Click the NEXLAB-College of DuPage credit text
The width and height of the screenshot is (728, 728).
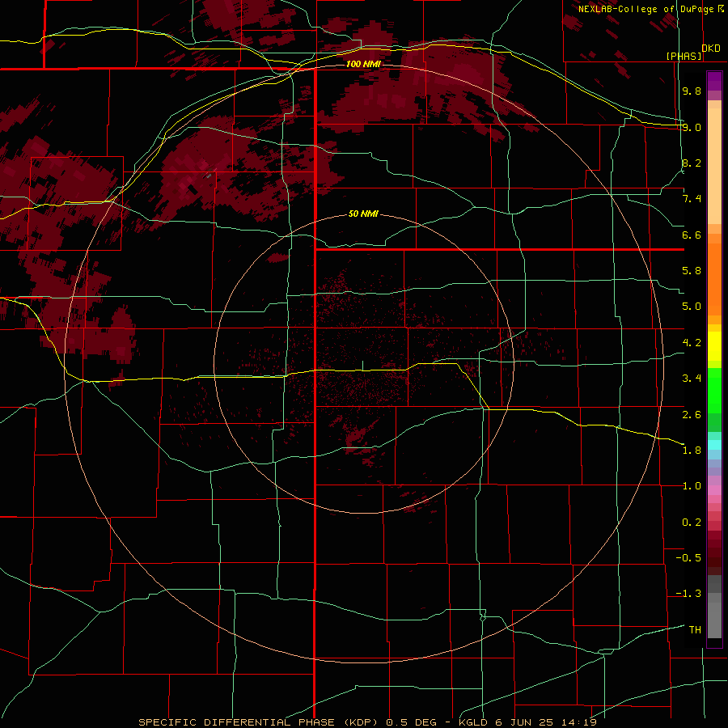coord(645,9)
